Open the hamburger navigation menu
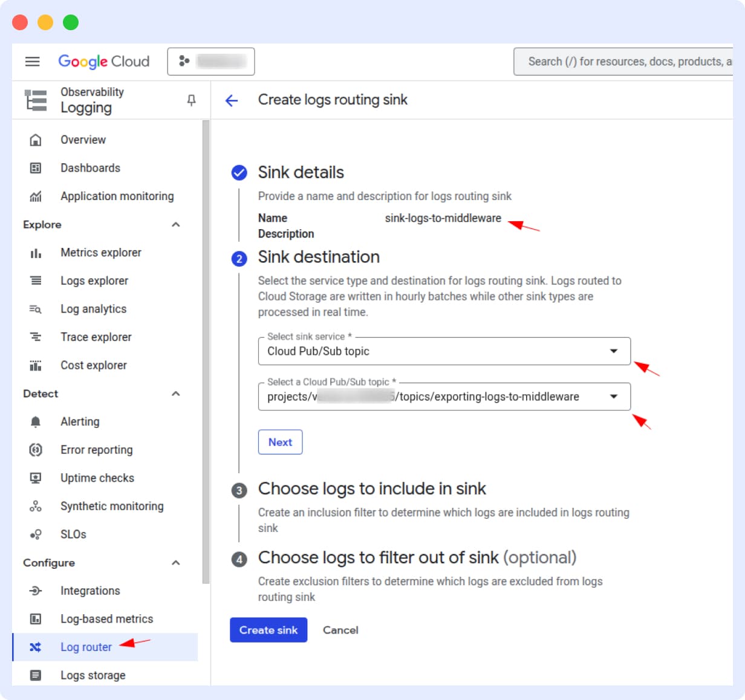745x700 pixels. tap(33, 62)
